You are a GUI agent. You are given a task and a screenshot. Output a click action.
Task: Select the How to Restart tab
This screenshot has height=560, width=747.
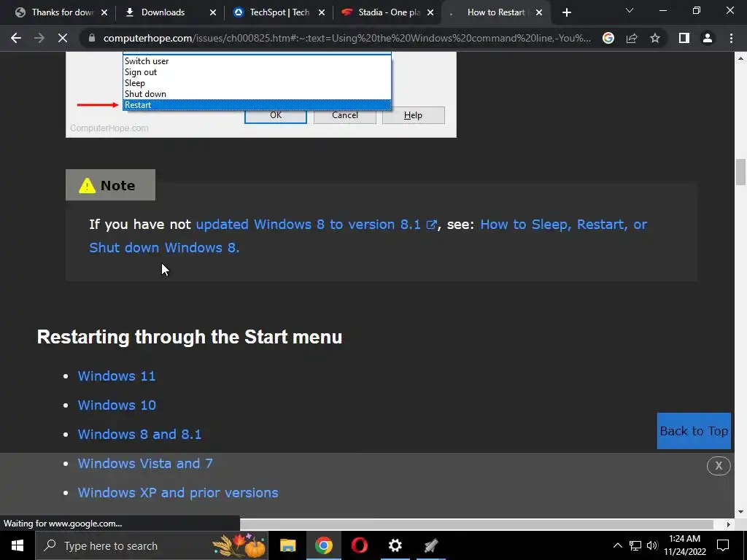tap(496, 12)
